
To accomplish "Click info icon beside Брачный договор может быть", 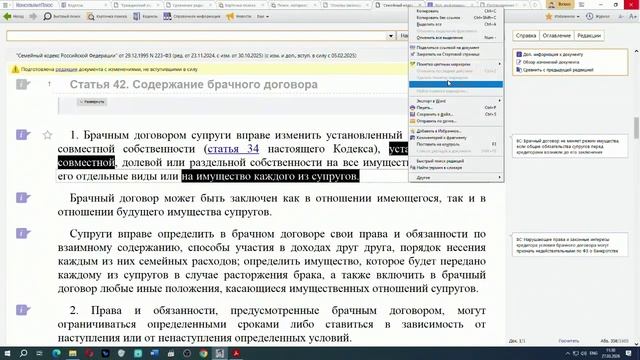I will pos(23,198).
